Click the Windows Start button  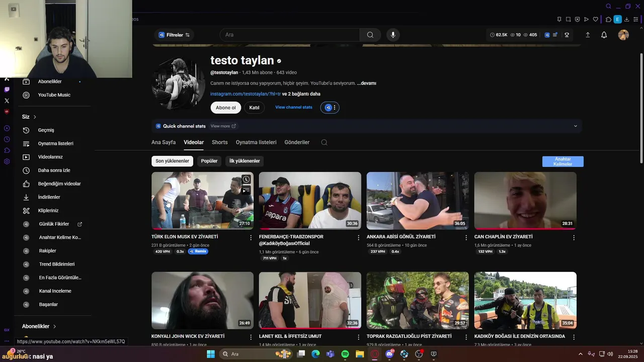pos(211,354)
